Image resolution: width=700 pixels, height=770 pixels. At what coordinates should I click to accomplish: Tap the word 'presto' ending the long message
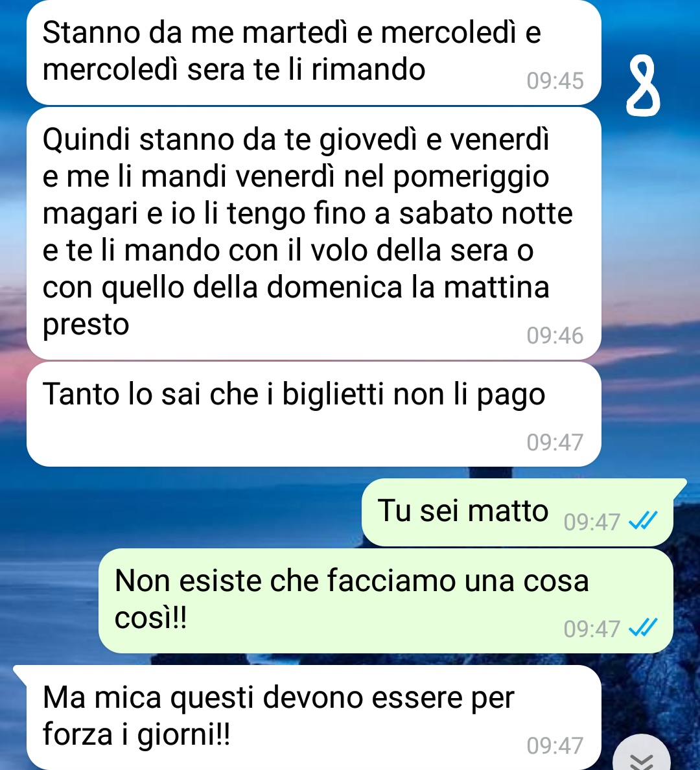click(86, 325)
